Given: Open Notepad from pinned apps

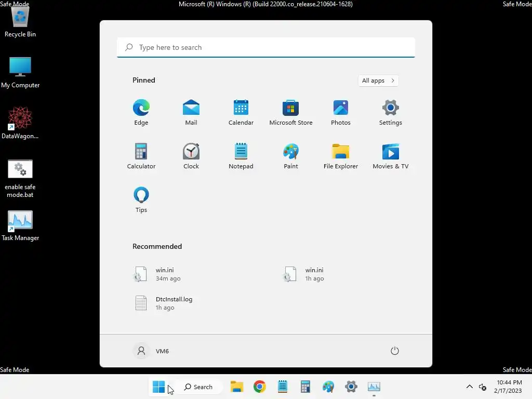Looking at the screenshot, I should click(241, 156).
